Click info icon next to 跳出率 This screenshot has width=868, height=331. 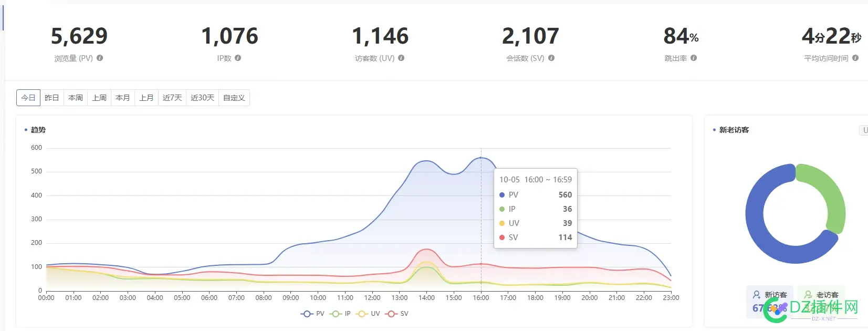[694, 58]
